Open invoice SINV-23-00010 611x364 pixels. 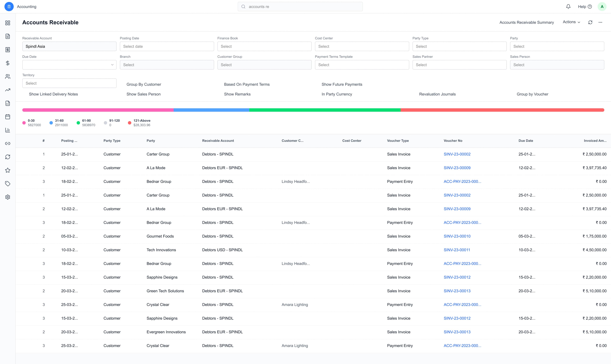[x=457, y=236]
